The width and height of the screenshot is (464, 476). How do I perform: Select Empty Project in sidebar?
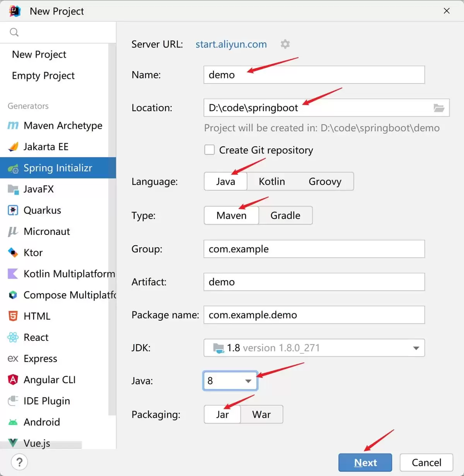(43, 76)
